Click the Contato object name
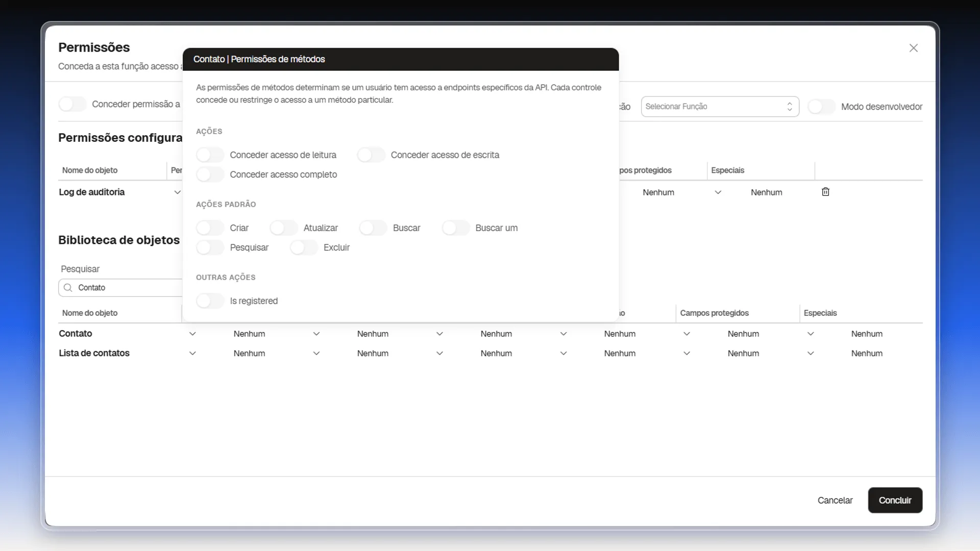 point(76,334)
